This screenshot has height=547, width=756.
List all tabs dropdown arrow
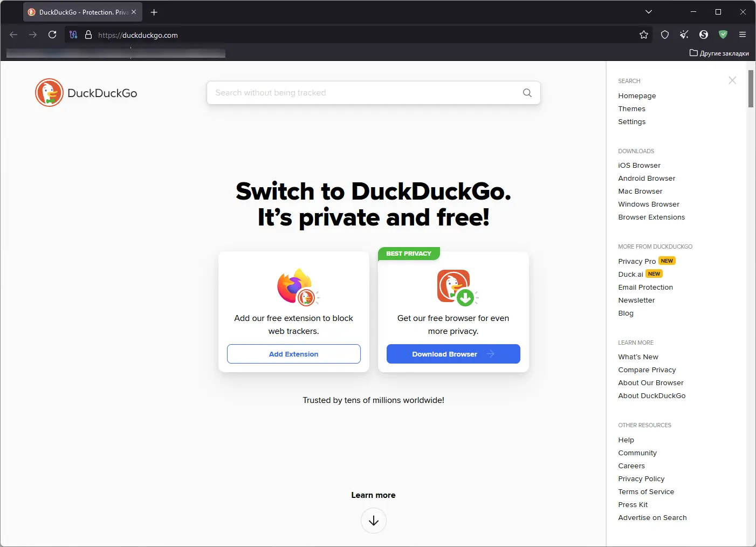pos(649,12)
